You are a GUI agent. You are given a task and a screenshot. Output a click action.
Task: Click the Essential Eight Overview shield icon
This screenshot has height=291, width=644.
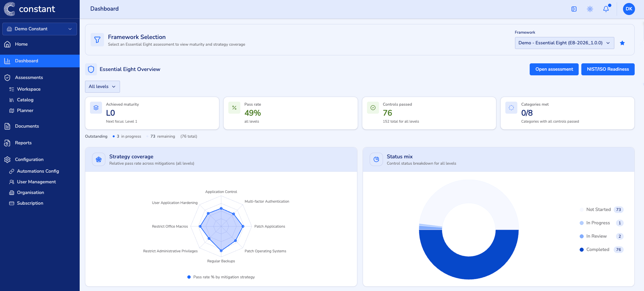(91, 69)
